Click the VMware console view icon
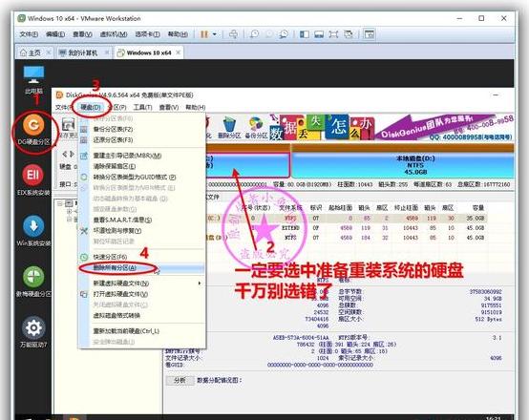Viewport: 529px width, 420px height. [x=370, y=34]
